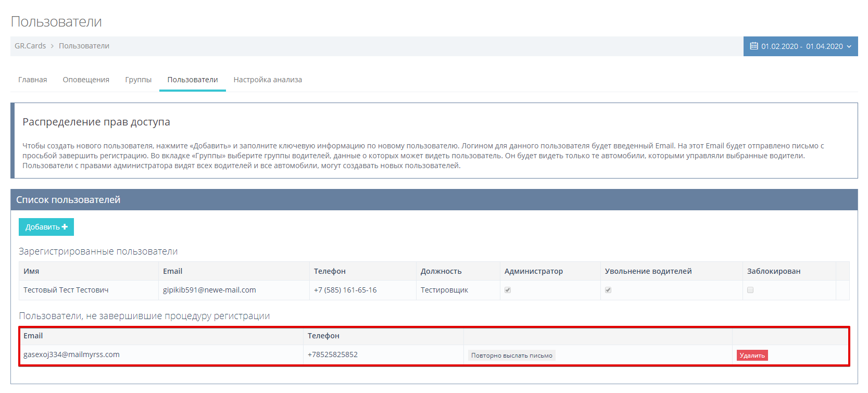The height and width of the screenshot is (393, 868).
Task: Open the Оповещения tab
Action: click(x=86, y=80)
